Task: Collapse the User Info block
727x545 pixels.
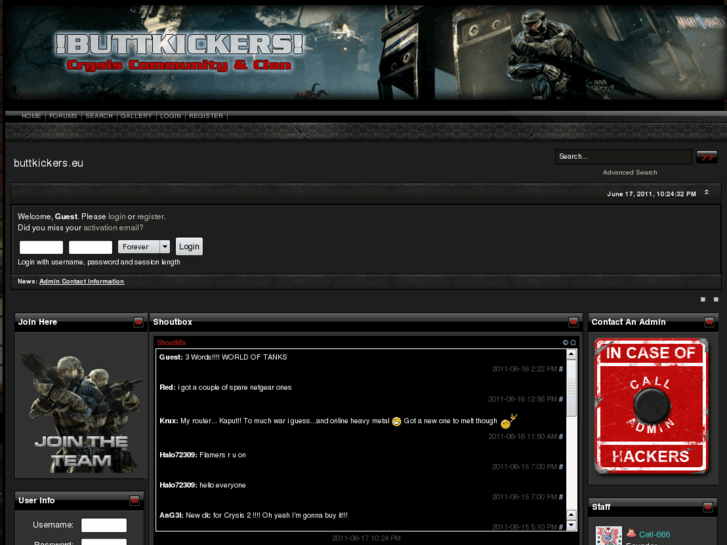Action: pos(134,500)
